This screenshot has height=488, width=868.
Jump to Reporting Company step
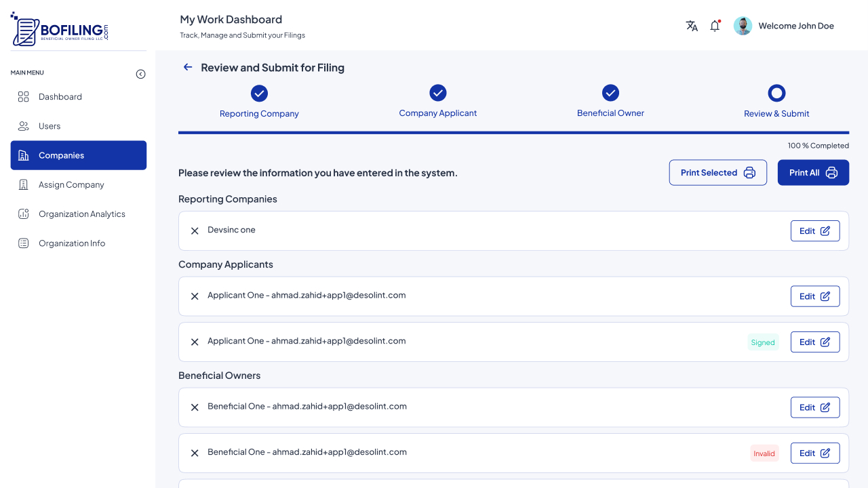pyautogui.click(x=259, y=94)
